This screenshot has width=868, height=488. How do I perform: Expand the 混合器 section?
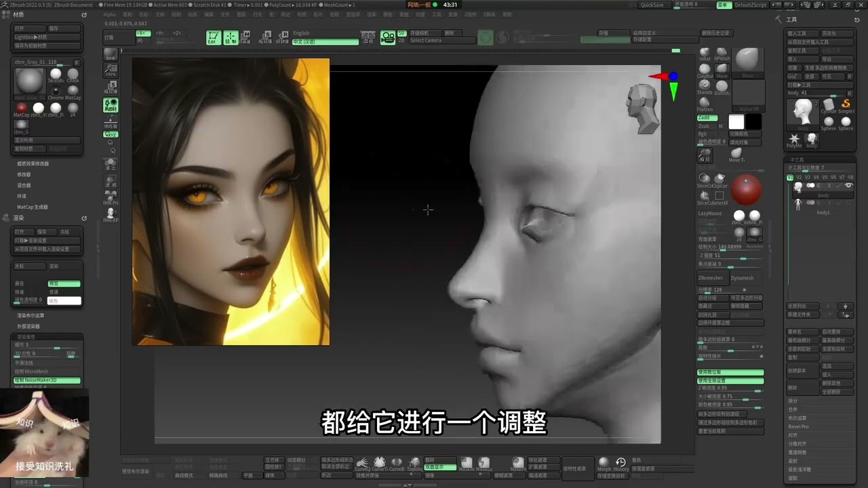click(24, 185)
